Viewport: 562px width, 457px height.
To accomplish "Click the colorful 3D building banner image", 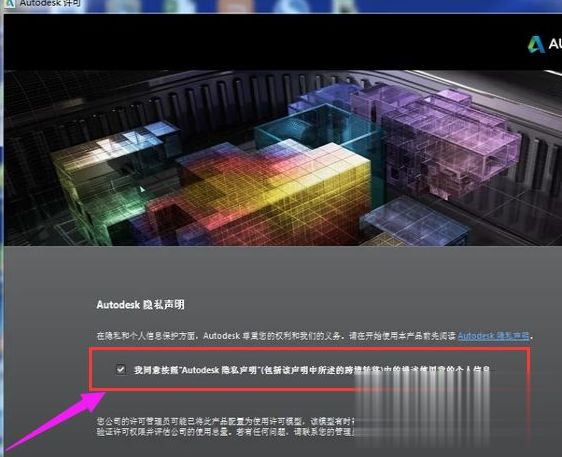I will [x=283, y=158].
